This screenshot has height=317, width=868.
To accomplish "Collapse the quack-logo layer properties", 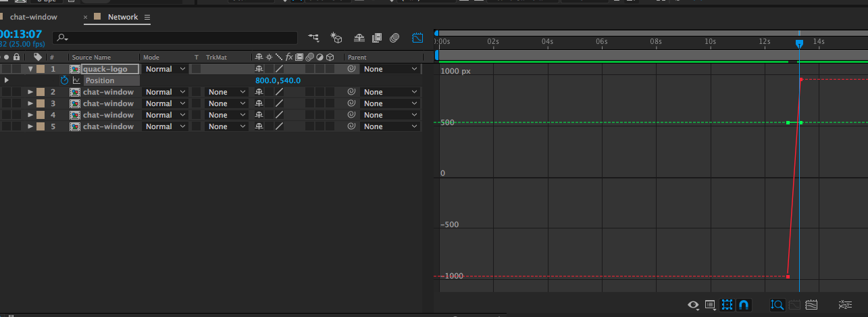I will click(30, 69).
